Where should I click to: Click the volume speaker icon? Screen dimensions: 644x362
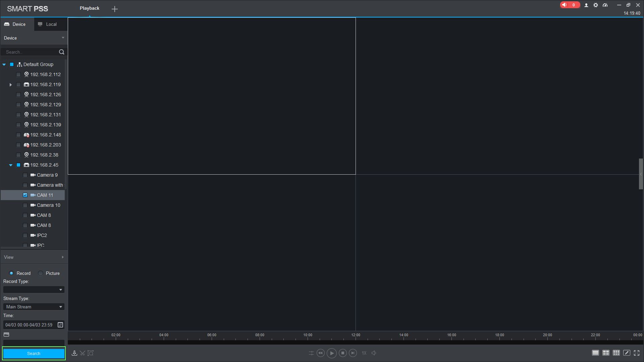[374, 353]
